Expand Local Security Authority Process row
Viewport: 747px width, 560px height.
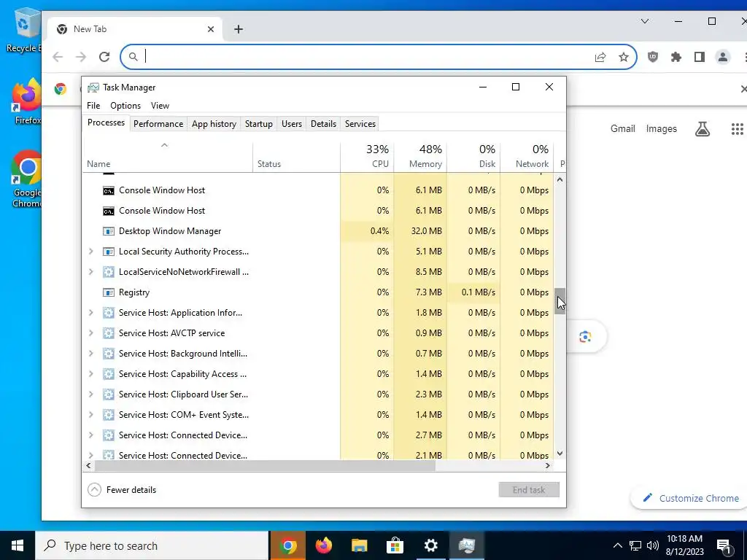pos(91,252)
